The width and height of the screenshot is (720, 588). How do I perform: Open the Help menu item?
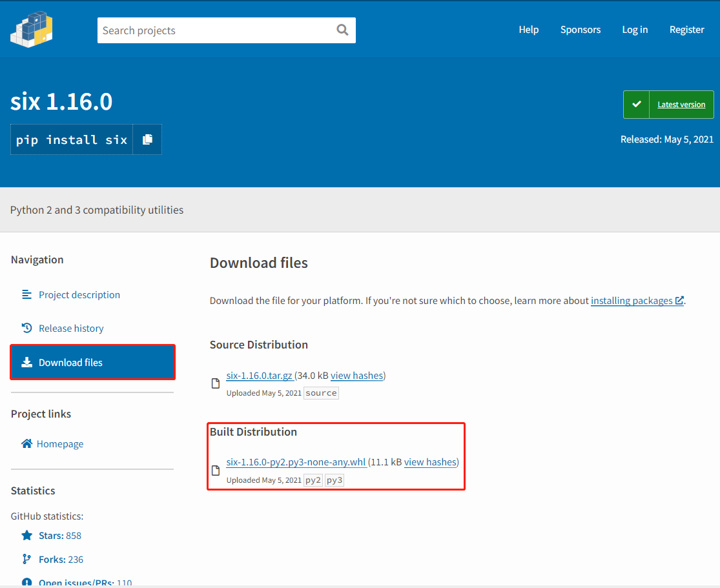528,30
